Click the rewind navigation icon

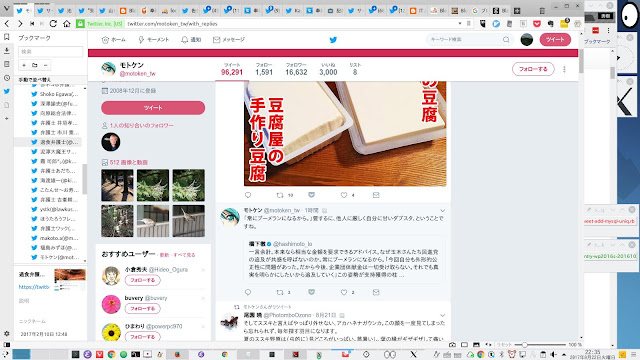click(32, 24)
